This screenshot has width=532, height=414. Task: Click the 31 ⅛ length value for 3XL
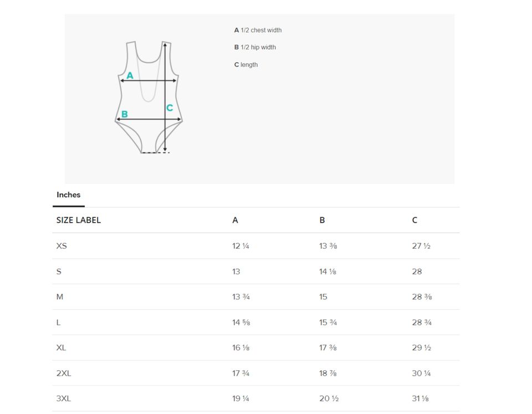421,399
